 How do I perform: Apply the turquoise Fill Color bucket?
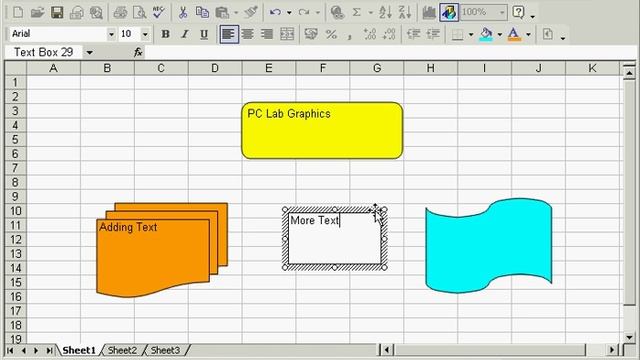(x=486, y=34)
